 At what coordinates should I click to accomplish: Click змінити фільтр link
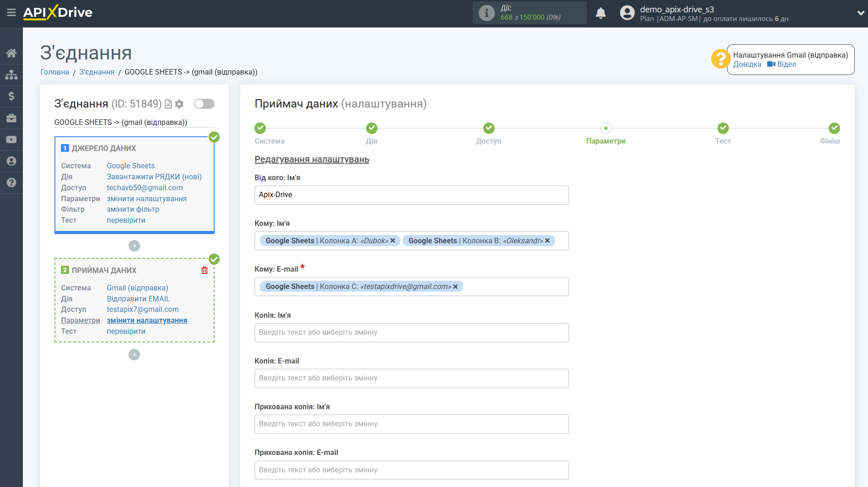(133, 209)
